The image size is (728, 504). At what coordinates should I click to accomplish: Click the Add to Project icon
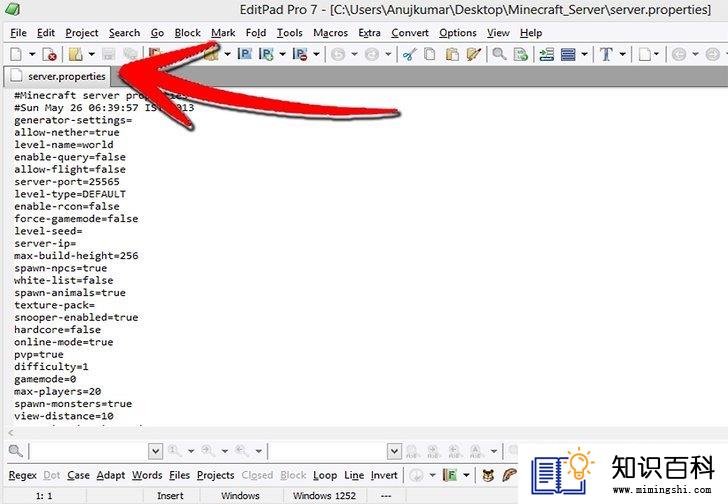(245, 54)
